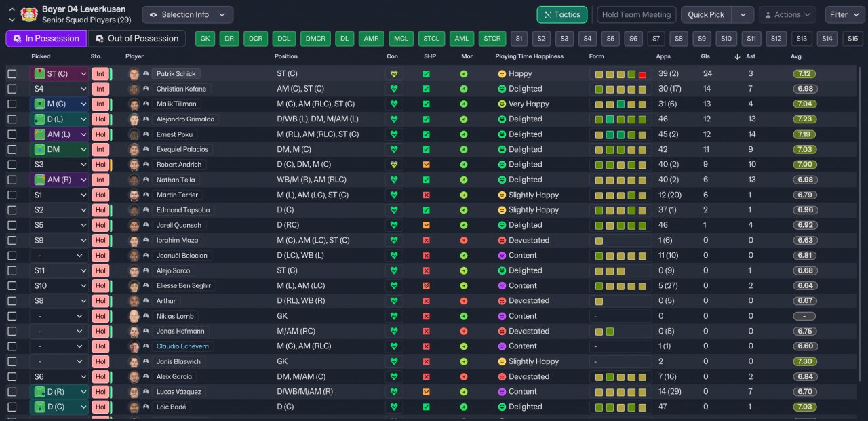
Task: Click Arthur's red morale icon
Action: point(463,301)
